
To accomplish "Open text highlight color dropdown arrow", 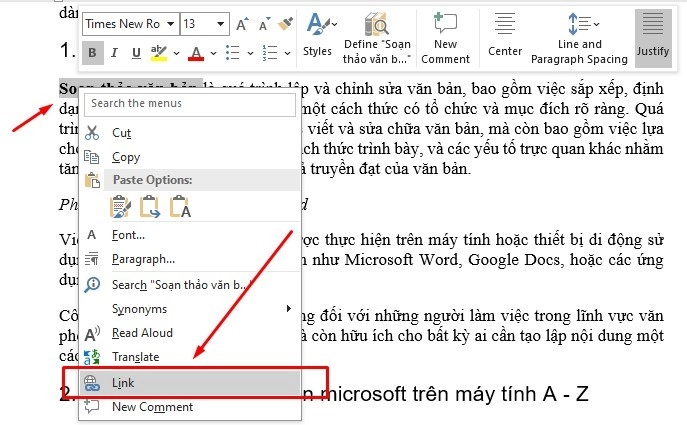I will 176,53.
